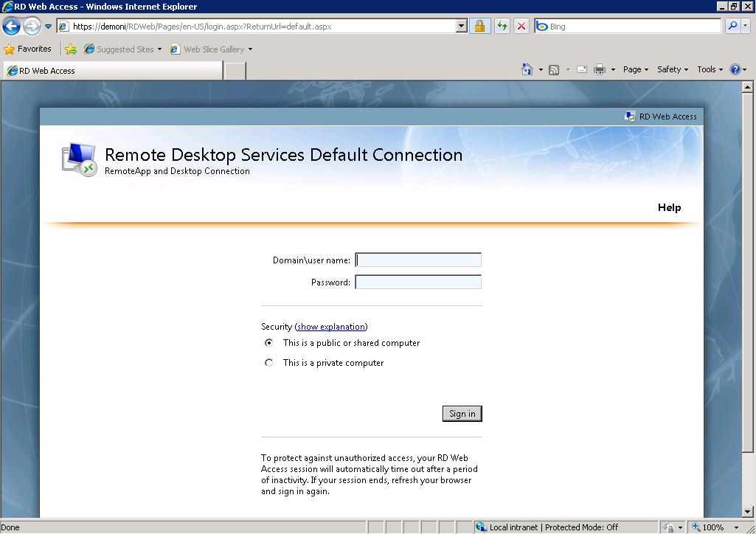Expand the zoom level dropdown arrow

click(x=736, y=527)
